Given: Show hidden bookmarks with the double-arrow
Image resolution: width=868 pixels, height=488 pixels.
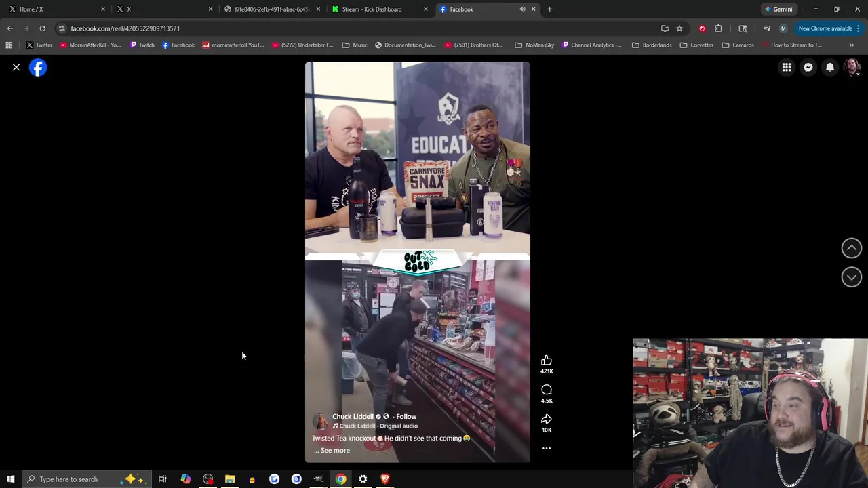Looking at the screenshot, I should click(x=851, y=45).
